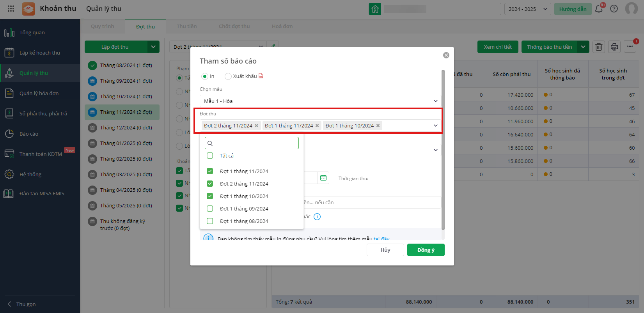
Task: Select the 'Xuất khẩu' radio option
Action: (x=228, y=76)
